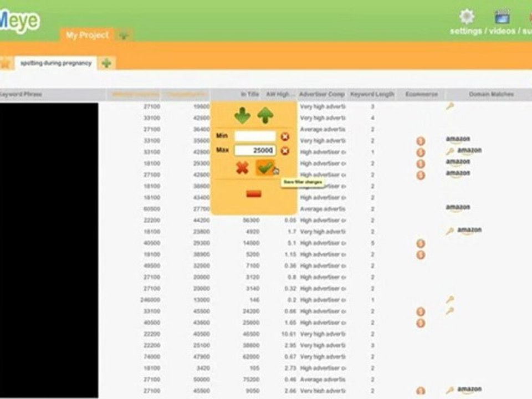Screen dimensions: 532x399
Task: Click the ecommerce coin in the 18100 / 29300 row
Action: pos(421,164)
